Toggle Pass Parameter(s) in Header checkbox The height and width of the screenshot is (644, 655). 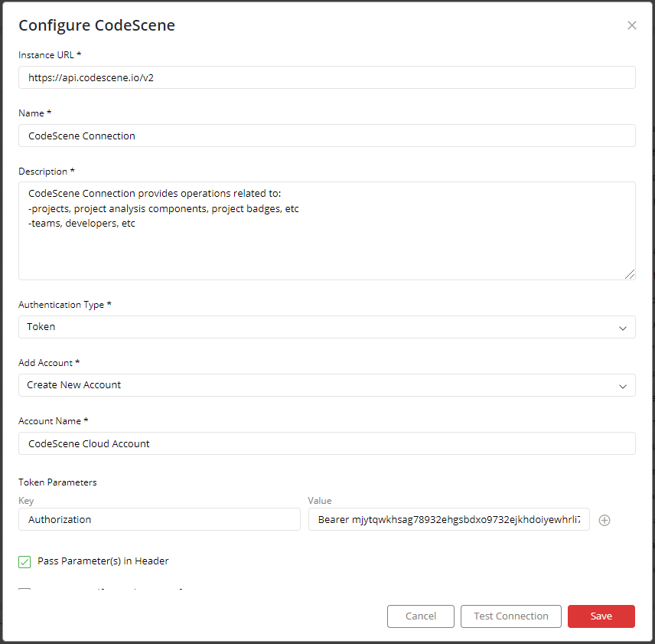(x=24, y=561)
